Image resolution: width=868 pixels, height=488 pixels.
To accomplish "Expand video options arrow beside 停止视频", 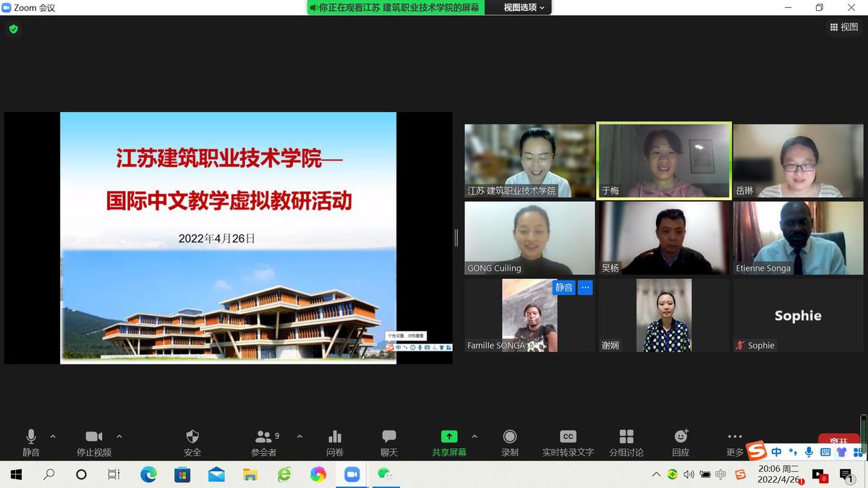I will pos(119,437).
